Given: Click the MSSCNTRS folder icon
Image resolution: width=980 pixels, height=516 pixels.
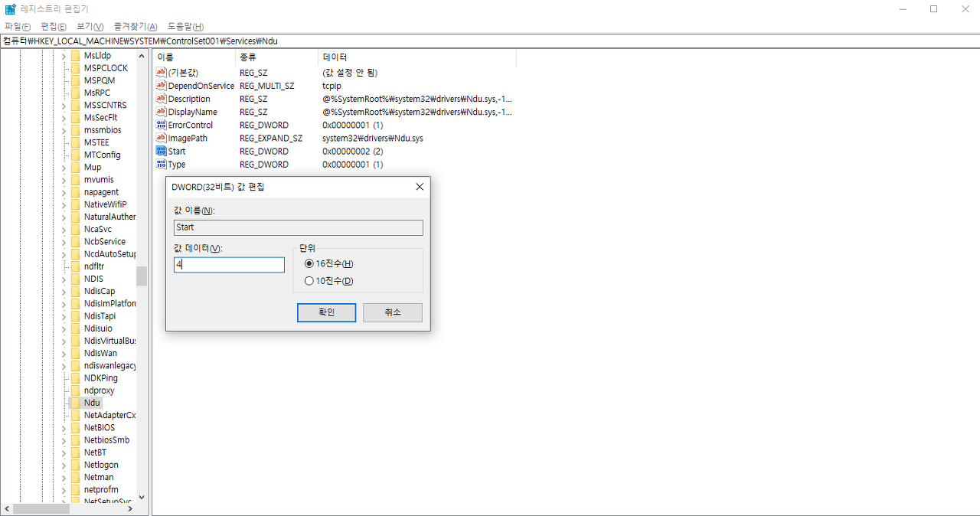Looking at the screenshot, I should [x=75, y=105].
